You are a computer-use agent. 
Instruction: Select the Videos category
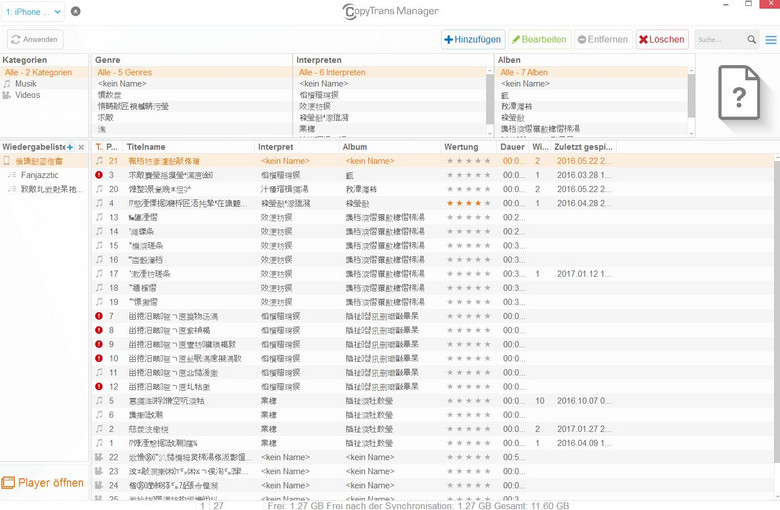44,95
